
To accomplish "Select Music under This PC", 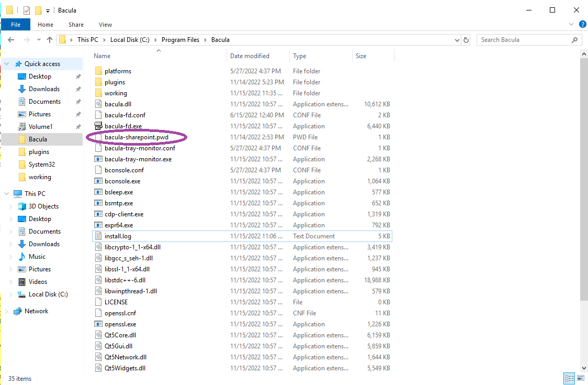I will 37,257.
